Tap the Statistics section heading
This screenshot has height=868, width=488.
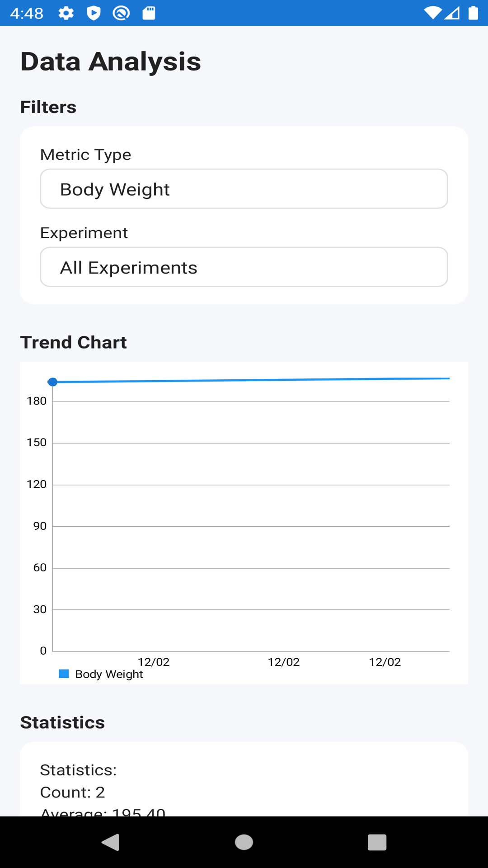click(62, 722)
